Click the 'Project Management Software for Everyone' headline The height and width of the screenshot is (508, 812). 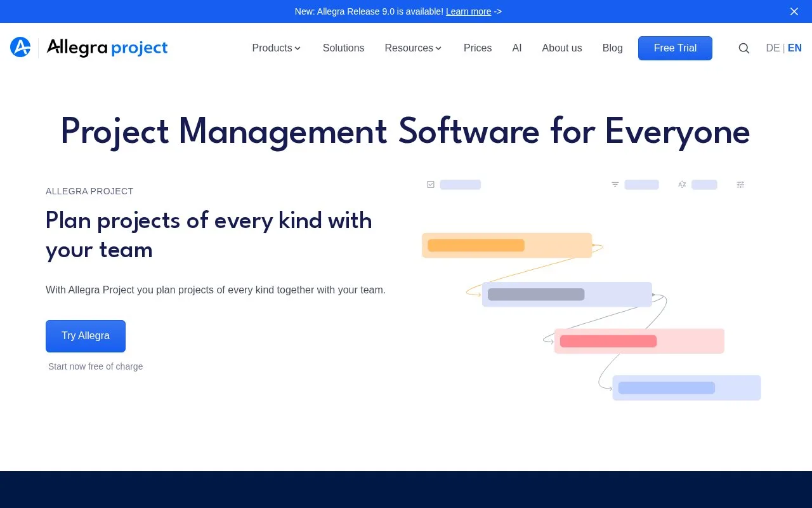click(x=405, y=132)
